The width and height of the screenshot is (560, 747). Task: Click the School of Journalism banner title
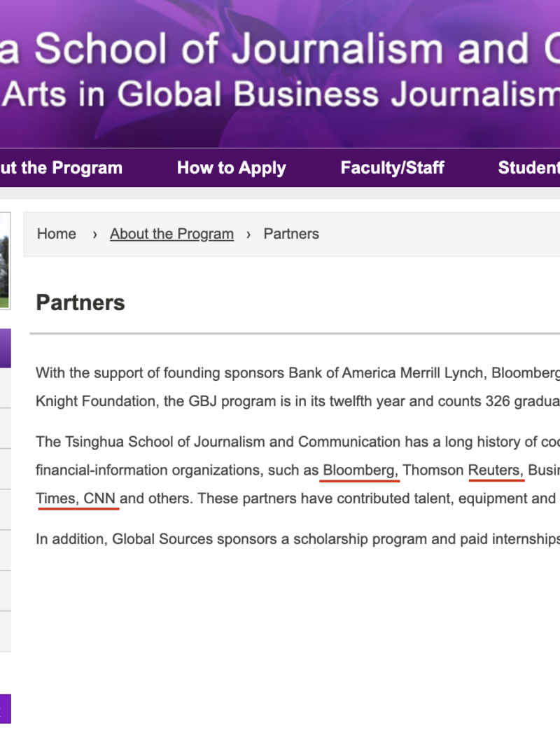[280, 49]
